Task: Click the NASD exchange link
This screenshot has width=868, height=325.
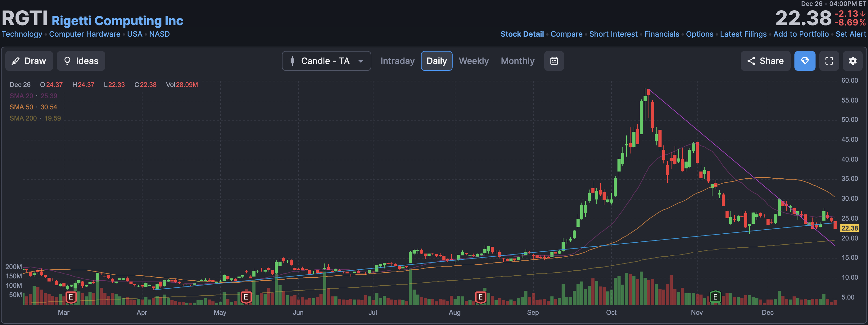Action: [159, 34]
